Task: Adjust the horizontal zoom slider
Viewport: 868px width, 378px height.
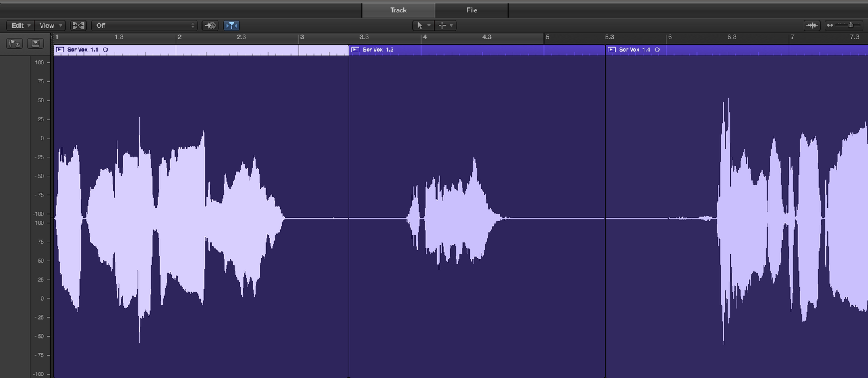Action: pos(845,25)
